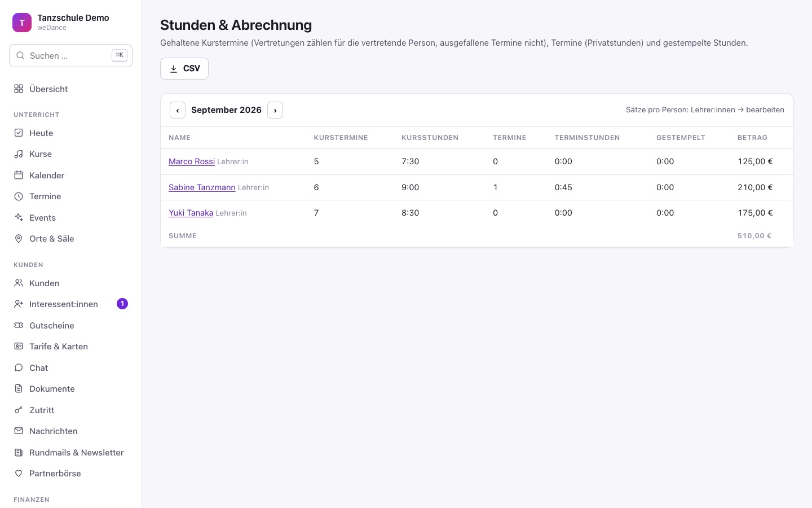Click the Rundmails & Newsletter icon
Screen dimensions: 812x508
point(19,453)
